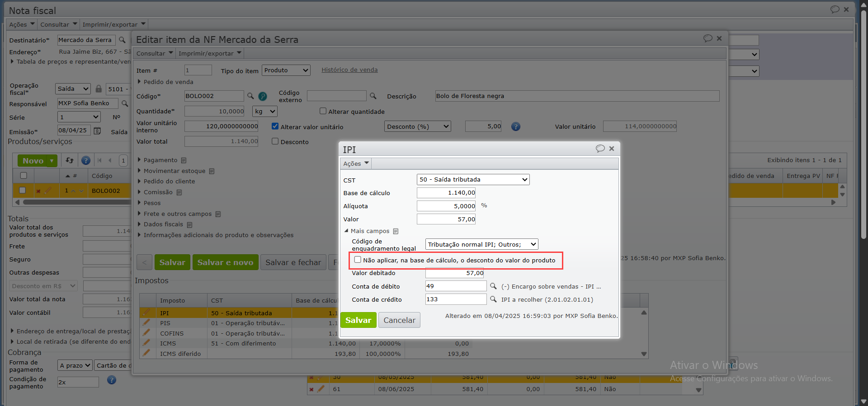Open Tipo do item dropdown
The height and width of the screenshot is (406, 868).
pyautogui.click(x=286, y=70)
